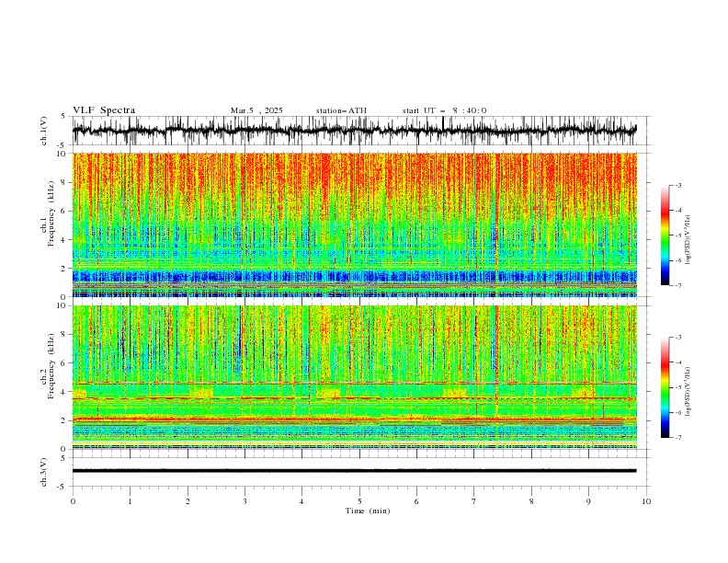
Task: Click the ch.1 spectrogram color bar
Action: [x=665, y=236]
